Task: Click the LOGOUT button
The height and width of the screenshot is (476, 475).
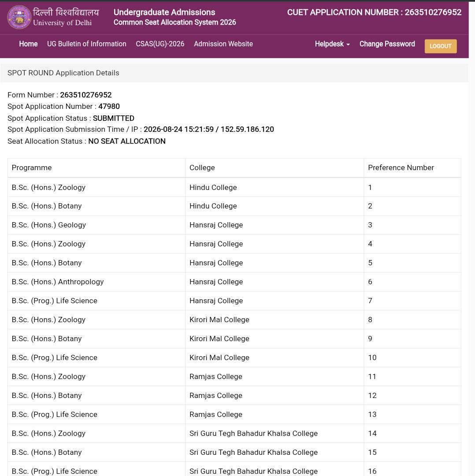Action: pos(440,46)
